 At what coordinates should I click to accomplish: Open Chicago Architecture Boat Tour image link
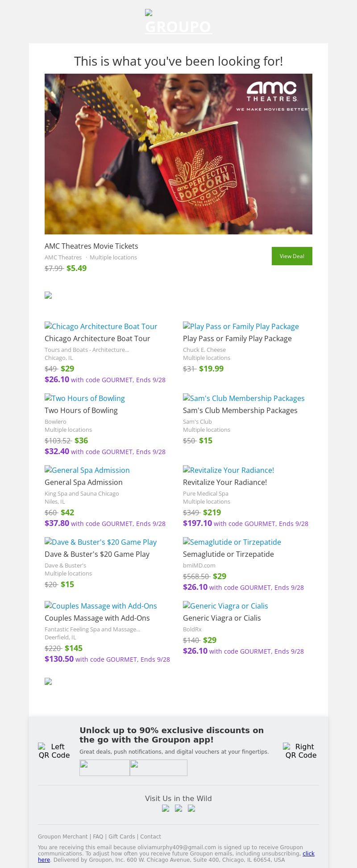click(101, 326)
